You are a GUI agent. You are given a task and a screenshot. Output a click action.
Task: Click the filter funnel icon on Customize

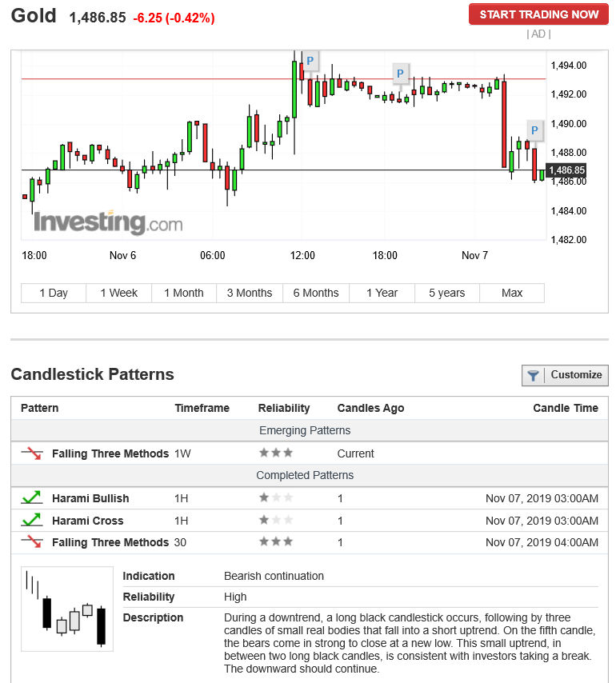click(533, 375)
